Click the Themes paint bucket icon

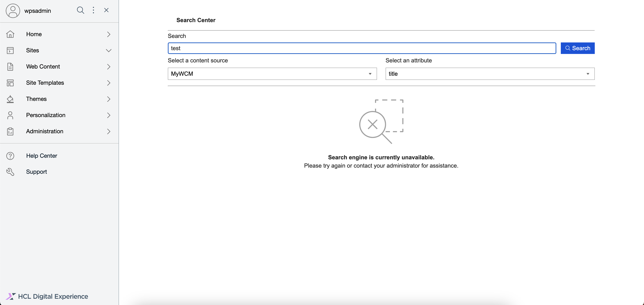[x=10, y=99]
